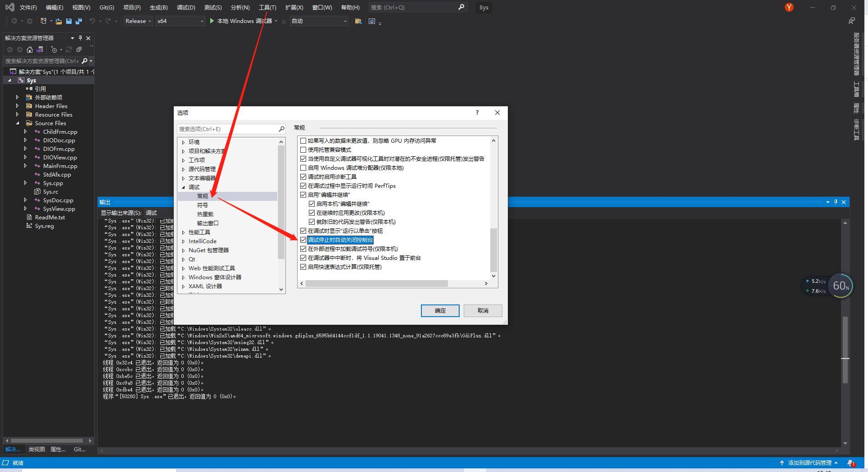This screenshot has width=868, height=472.
Task: Click the 搜索选项 input field
Action: [x=227, y=129]
